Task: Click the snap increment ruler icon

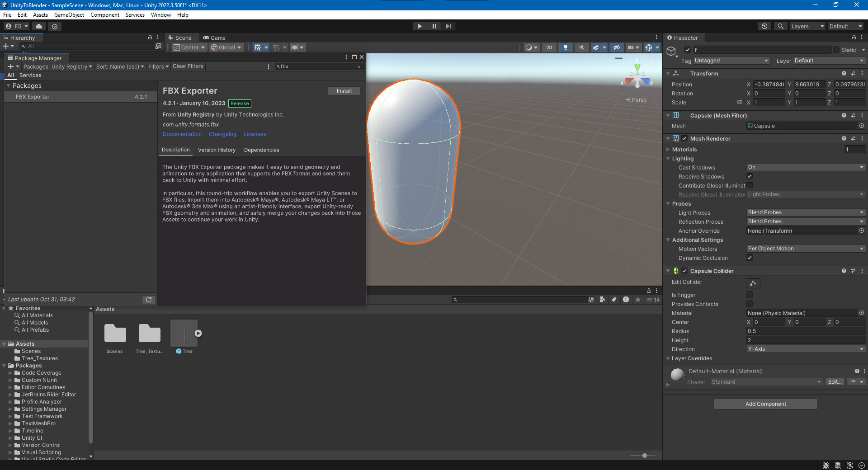Action: point(294,47)
